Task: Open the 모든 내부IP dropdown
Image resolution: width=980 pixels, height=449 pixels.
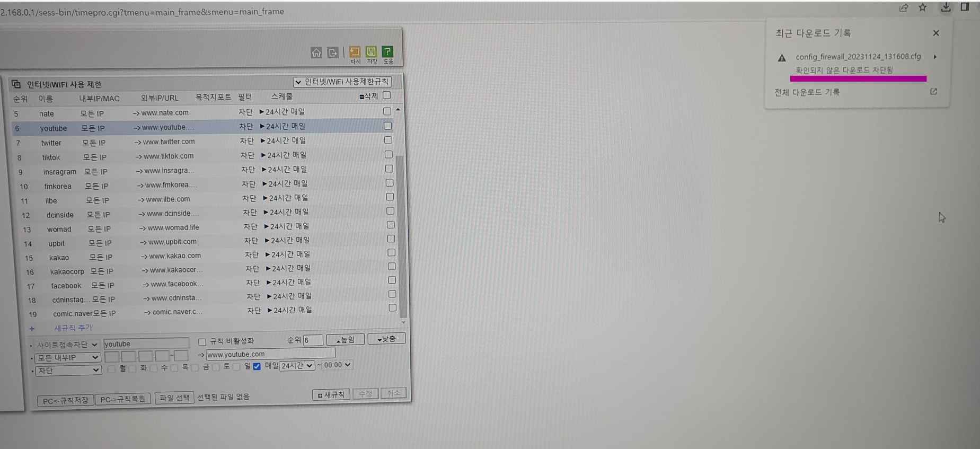Action: (67, 357)
